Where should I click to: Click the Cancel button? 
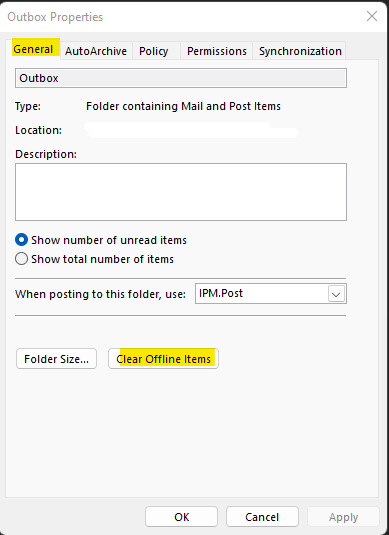(262, 517)
